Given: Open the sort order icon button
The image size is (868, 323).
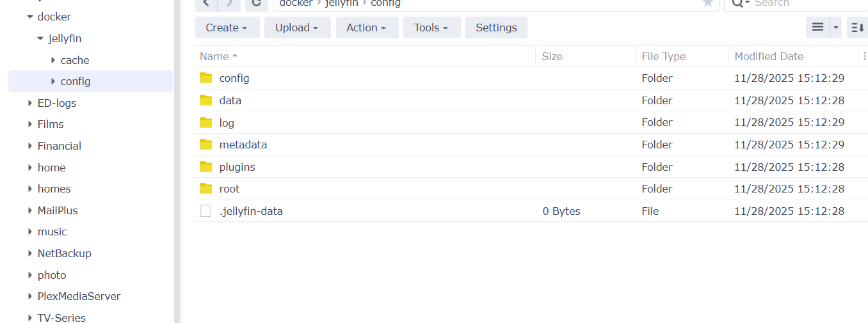Looking at the screenshot, I should click(856, 28).
